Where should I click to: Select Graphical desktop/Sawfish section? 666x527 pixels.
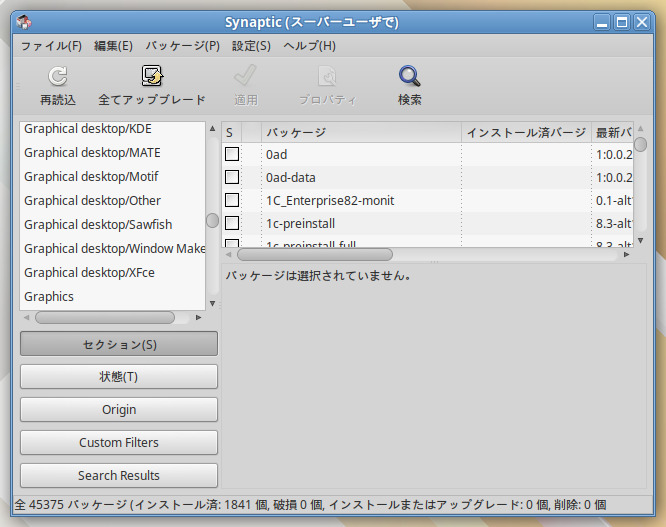click(113, 224)
